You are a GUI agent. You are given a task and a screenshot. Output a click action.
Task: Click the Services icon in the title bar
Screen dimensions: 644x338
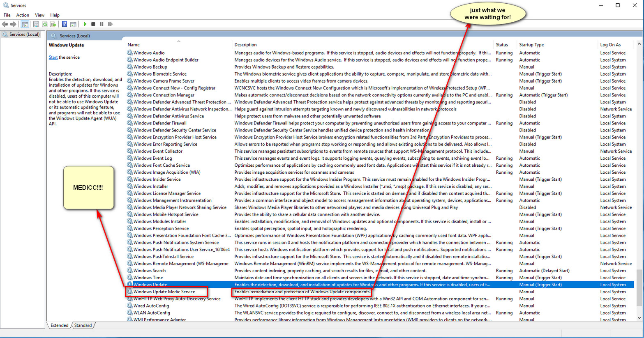coord(5,5)
